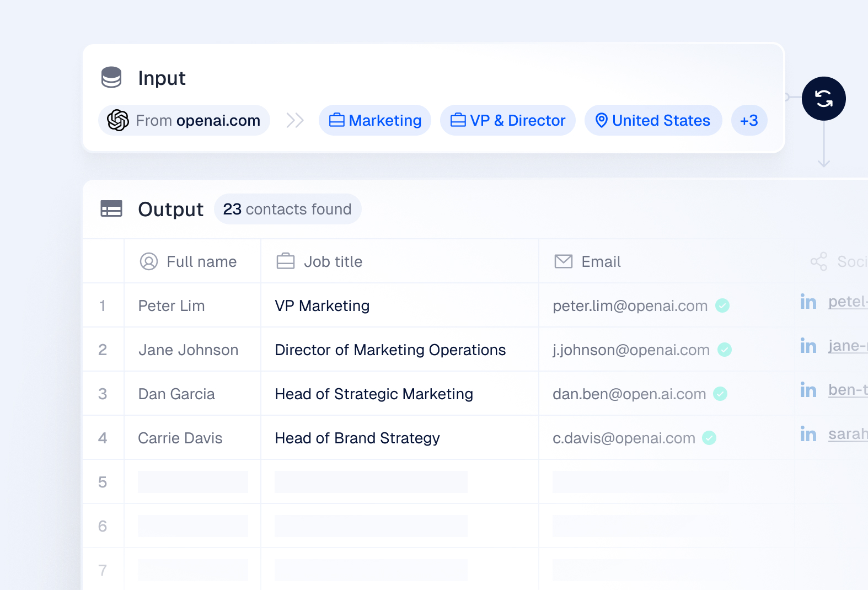Click the double chevron arrow icon

295,120
